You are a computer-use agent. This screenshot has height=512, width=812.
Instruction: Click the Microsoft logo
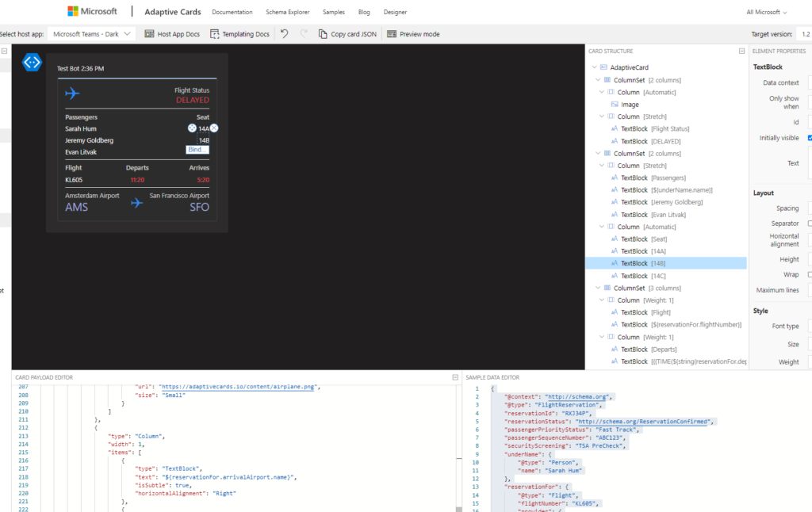coord(92,11)
